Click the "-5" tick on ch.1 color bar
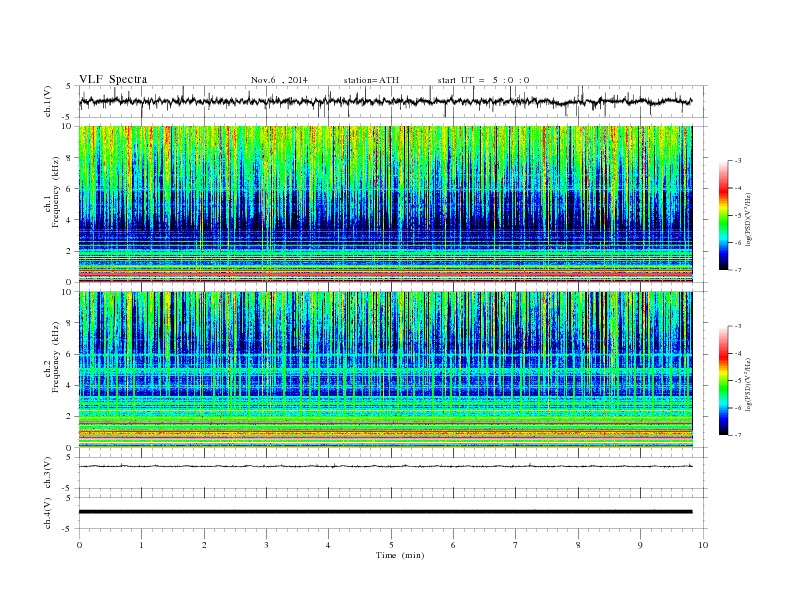The height and width of the screenshot is (612, 792). tap(738, 216)
